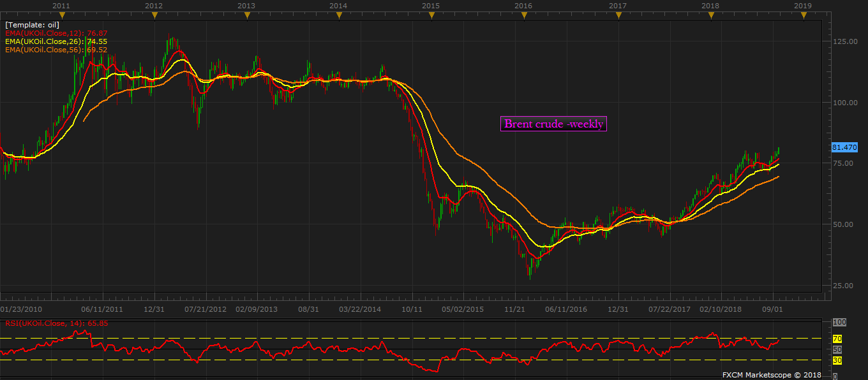Image resolution: width=868 pixels, height=380 pixels.
Task: Click the 2013 year triangle marker
Action: (x=247, y=15)
